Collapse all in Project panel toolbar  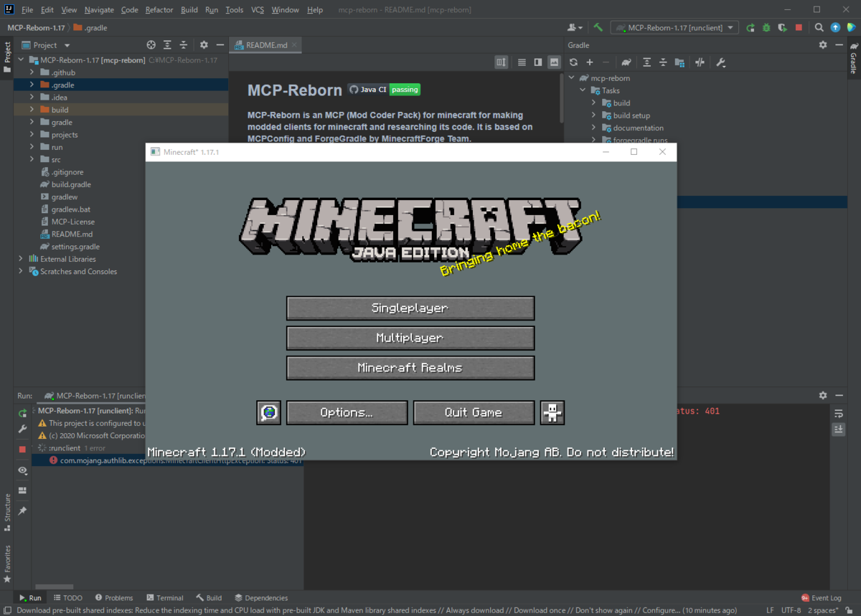click(184, 44)
